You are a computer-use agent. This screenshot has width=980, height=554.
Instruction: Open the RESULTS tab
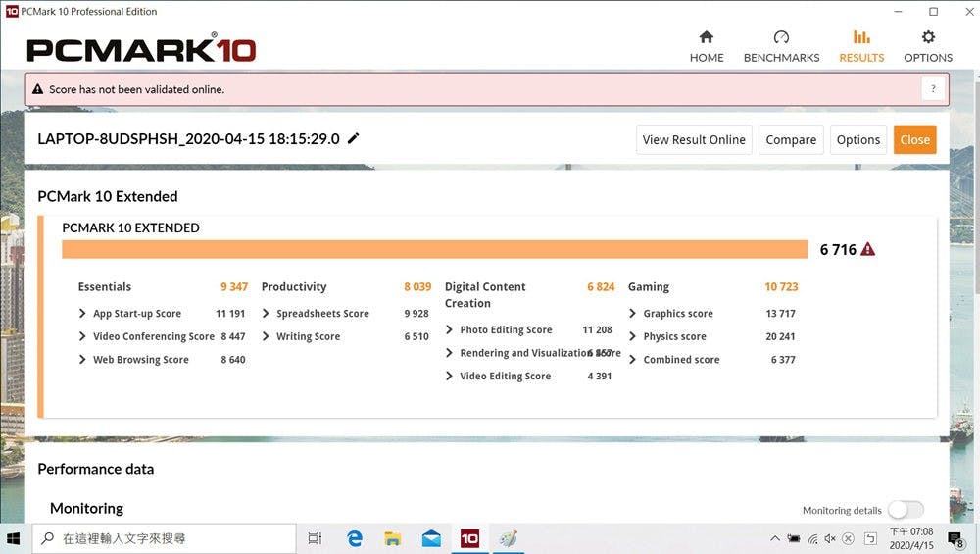(861, 47)
